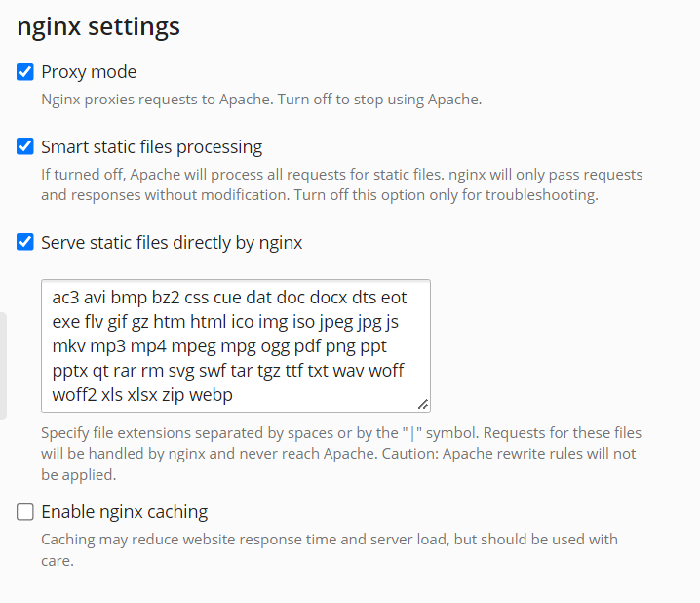Click the nginx settings heading
The height and width of the screenshot is (603, 700).
point(98,26)
